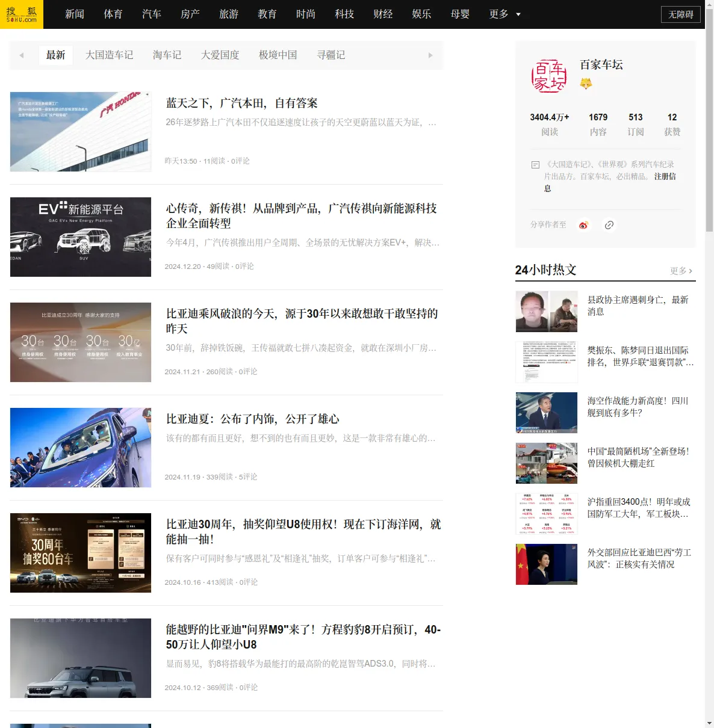Click the copy link share icon
The width and height of the screenshot is (714, 728).
pyautogui.click(x=609, y=225)
